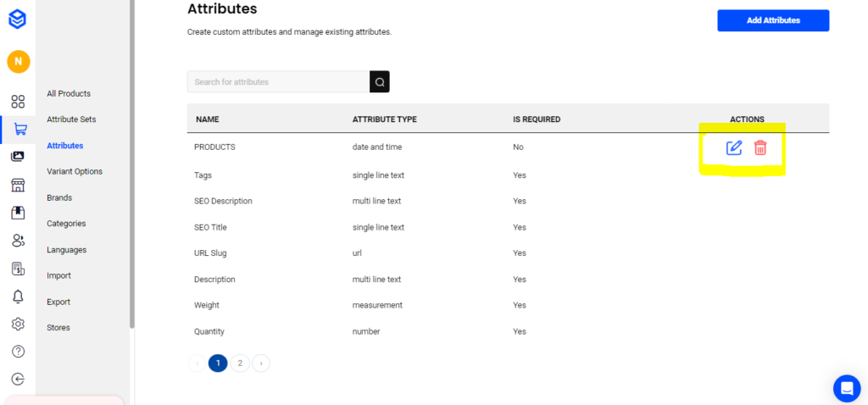Open the Attribute Sets menu item
The height and width of the screenshot is (405, 868).
[71, 119]
